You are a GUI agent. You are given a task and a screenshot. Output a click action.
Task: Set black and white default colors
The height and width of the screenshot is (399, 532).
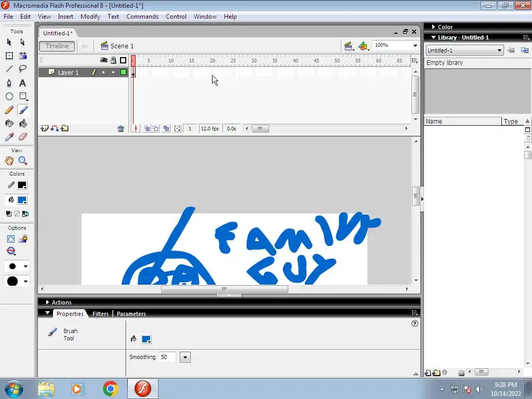(x=8, y=214)
